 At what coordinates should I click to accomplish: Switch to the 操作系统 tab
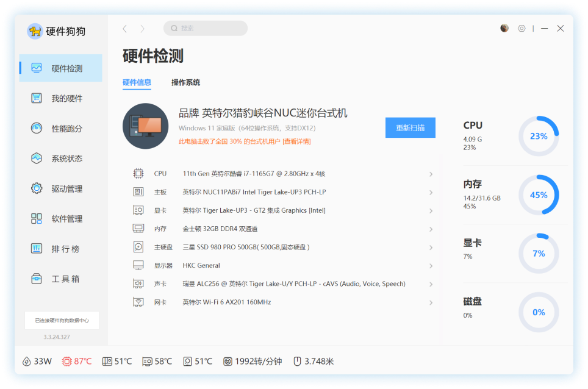tap(185, 82)
